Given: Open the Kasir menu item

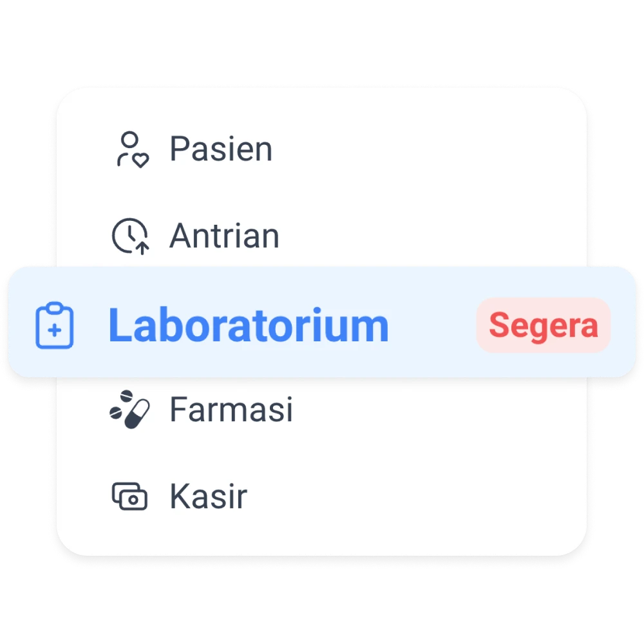Looking at the screenshot, I should click(321, 496).
